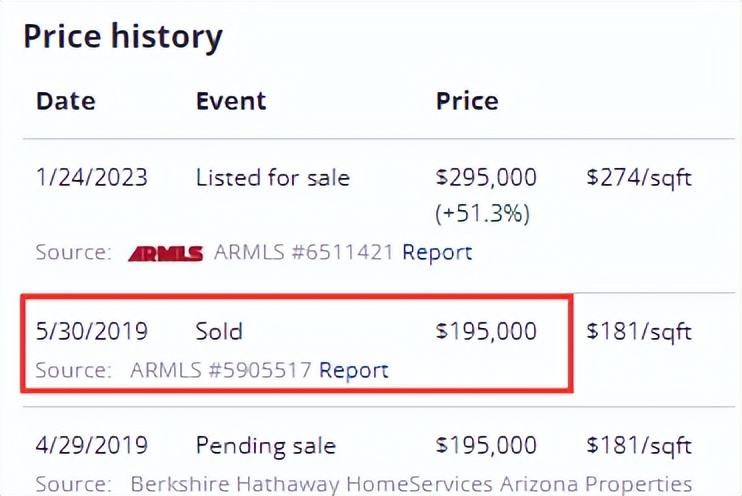Click the 'Pending sale' event
Screen dimensions: 742x496
point(264,445)
